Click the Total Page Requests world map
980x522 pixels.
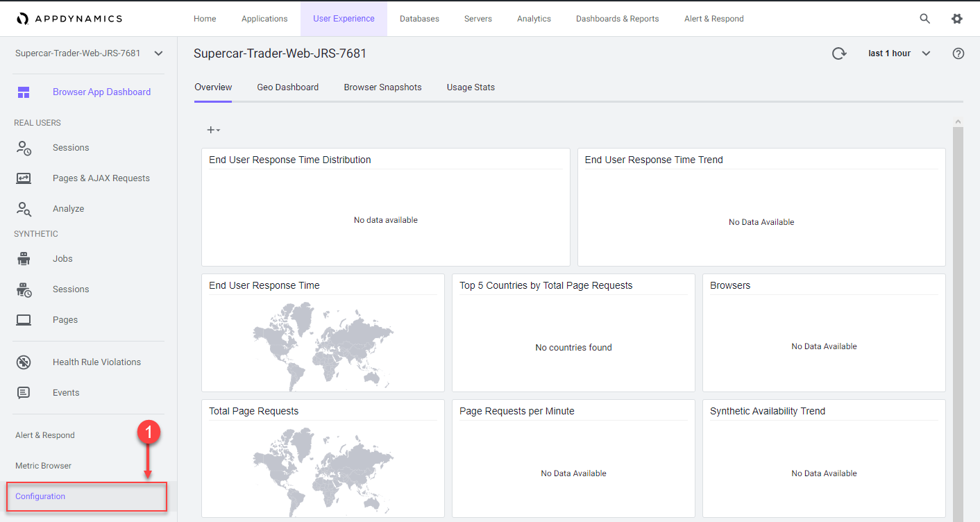323,472
